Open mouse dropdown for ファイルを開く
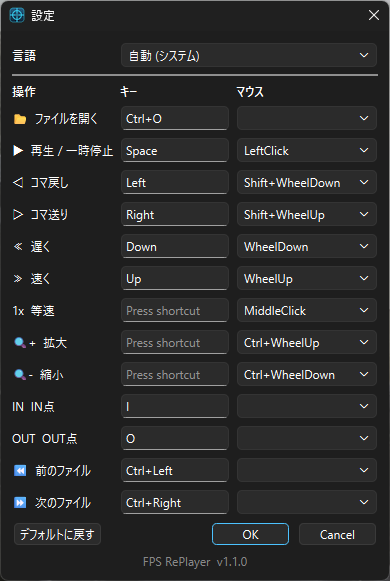 [307, 118]
